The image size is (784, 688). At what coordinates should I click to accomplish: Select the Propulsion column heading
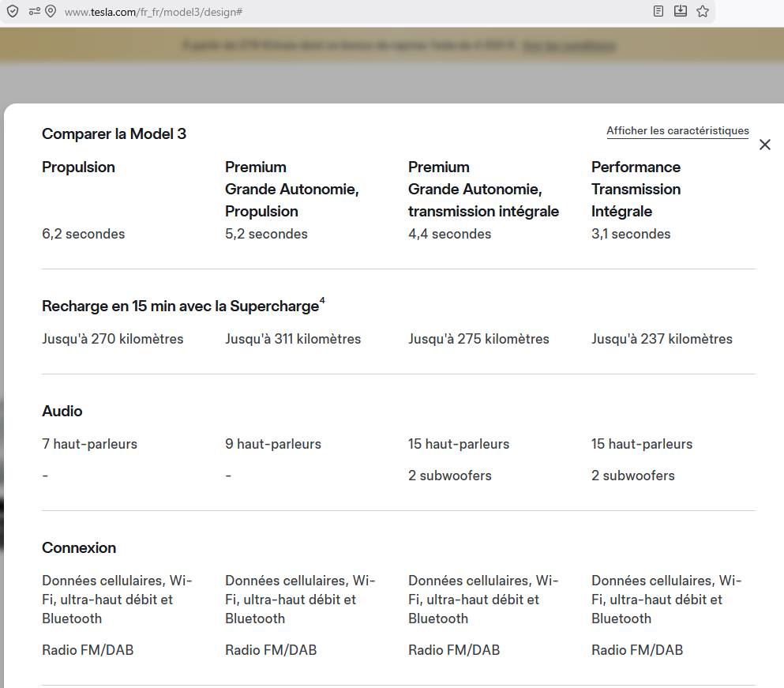[78, 167]
